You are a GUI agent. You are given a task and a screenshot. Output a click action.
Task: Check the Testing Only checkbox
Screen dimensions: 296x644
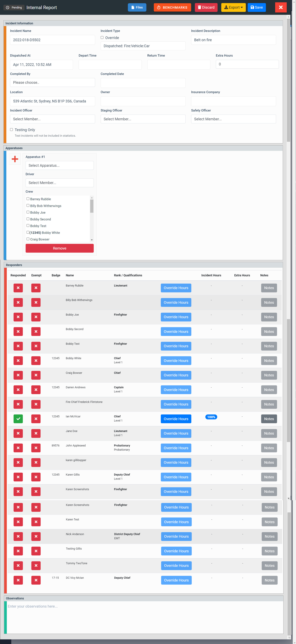(12, 129)
